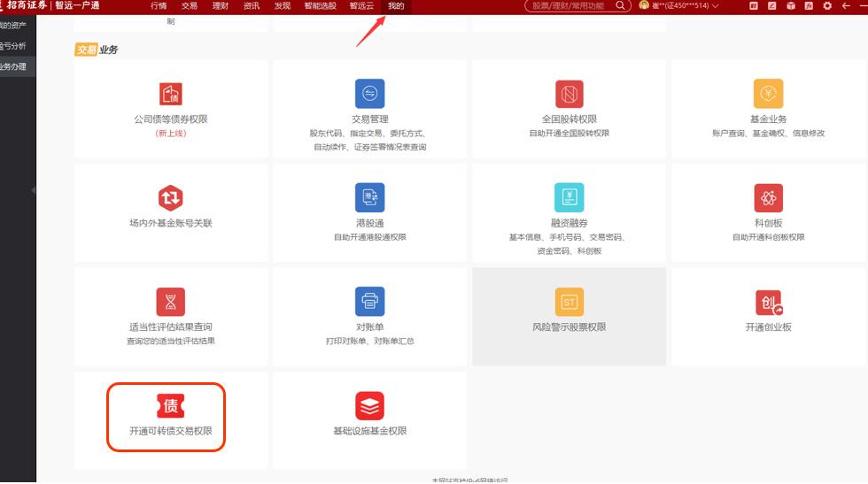Click the pencil edit icon in title bar
Screen dimensions: 868x484
tap(771, 5)
